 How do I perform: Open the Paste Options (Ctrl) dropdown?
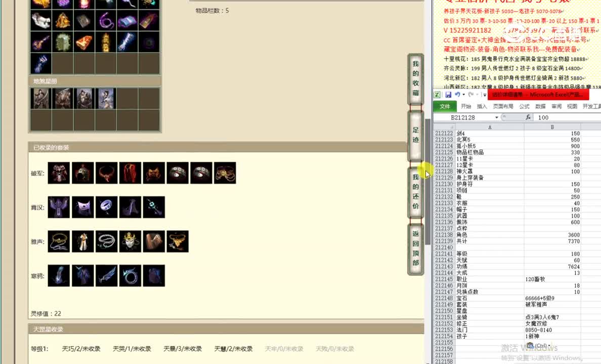tap(539, 346)
